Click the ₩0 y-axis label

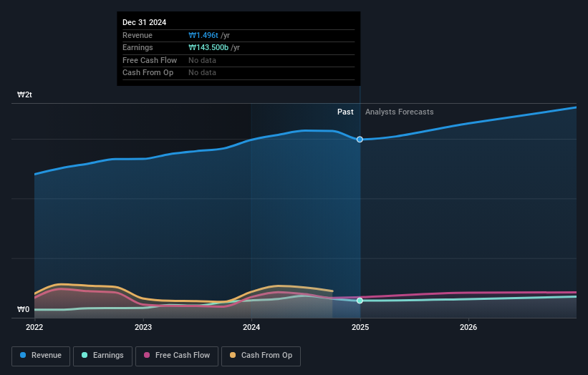23,309
